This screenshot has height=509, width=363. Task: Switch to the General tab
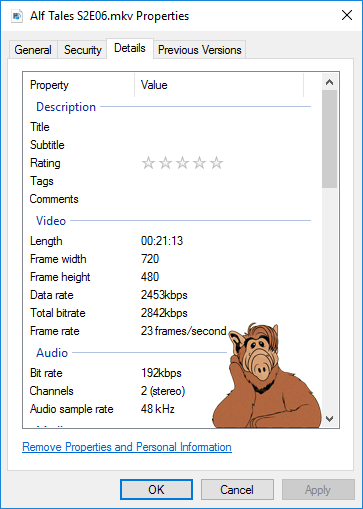point(33,50)
